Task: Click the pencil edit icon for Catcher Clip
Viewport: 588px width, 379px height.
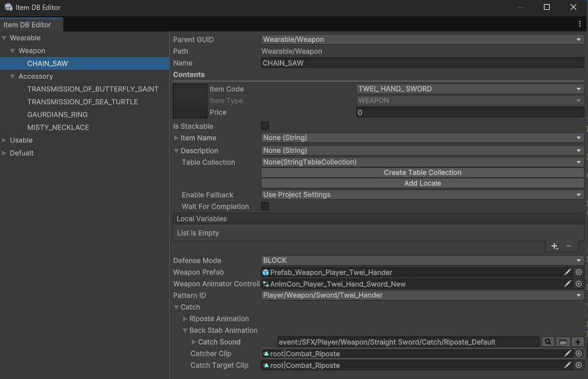Action: pyautogui.click(x=568, y=353)
